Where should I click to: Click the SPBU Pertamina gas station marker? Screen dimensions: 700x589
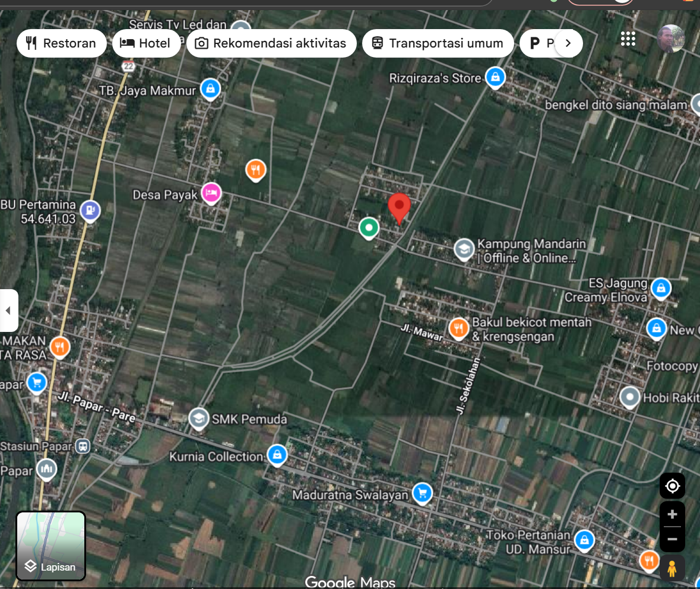tap(90, 210)
